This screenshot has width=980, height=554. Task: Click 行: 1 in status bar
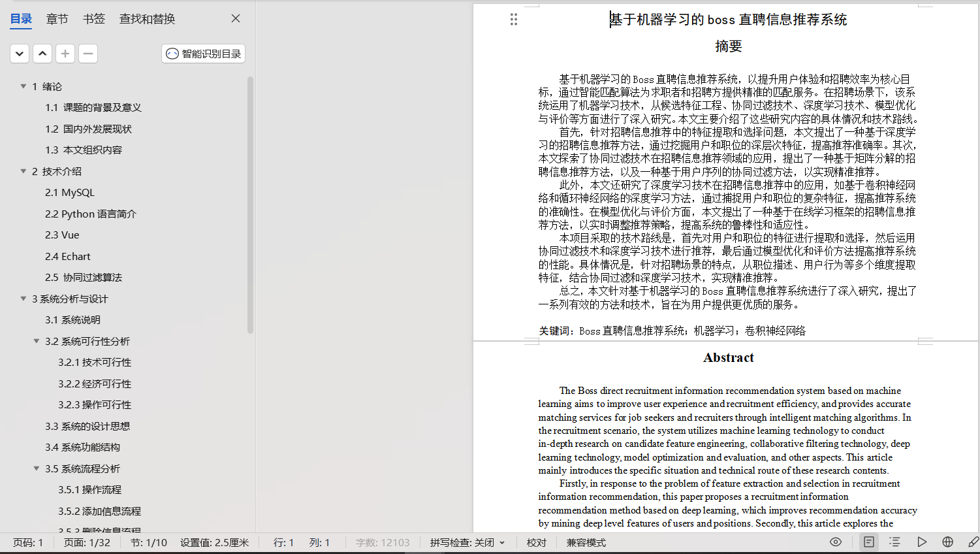[x=283, y=543]
